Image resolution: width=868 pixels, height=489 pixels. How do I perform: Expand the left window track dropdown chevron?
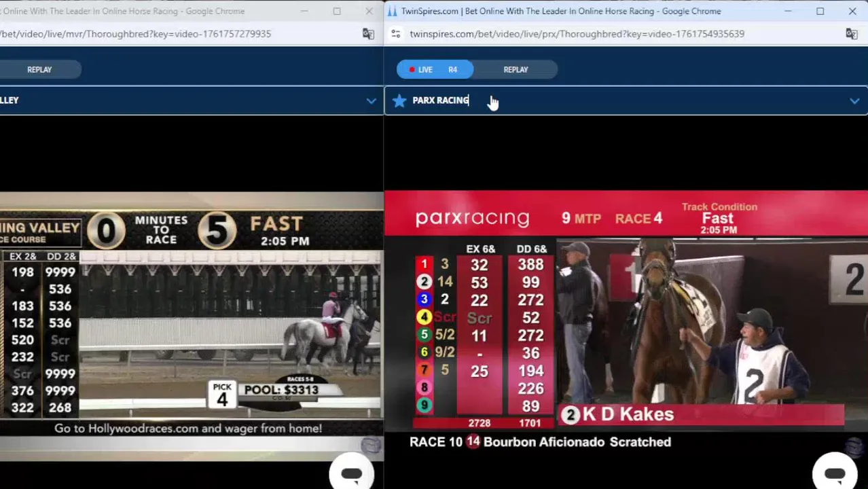[371, 101]
